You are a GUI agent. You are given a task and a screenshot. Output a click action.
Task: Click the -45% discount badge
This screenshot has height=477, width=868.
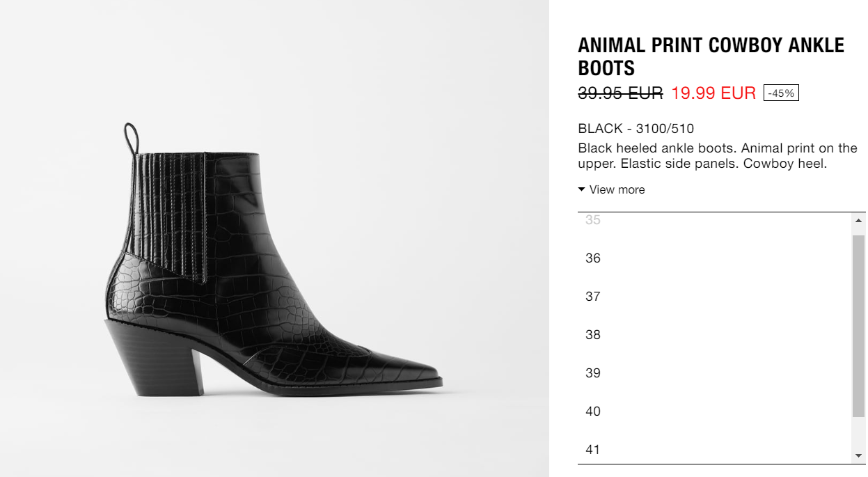781,93
